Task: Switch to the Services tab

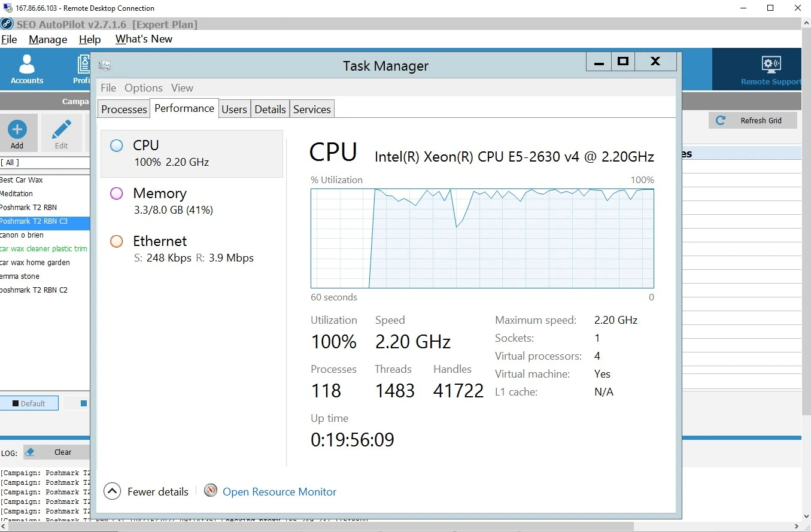Action: pyautogui.click(x=312, y=109)
